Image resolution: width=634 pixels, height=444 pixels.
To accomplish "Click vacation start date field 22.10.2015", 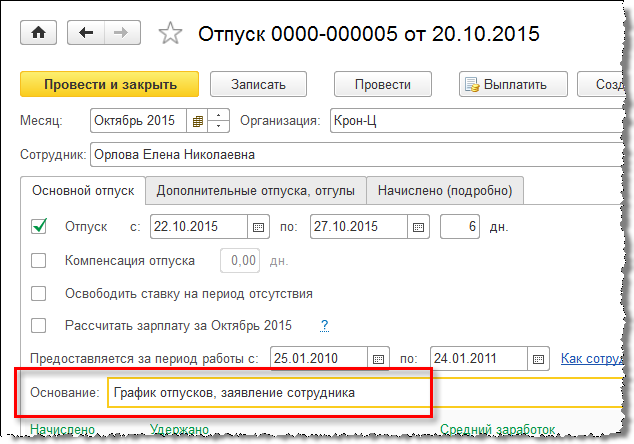I will [199, 226].
